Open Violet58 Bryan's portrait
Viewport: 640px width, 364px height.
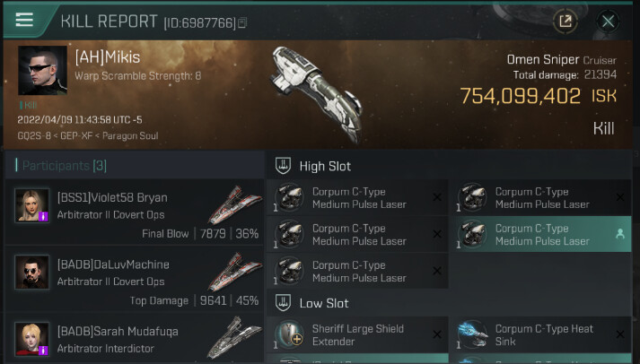pyautogui.click(x=31, y=205)
